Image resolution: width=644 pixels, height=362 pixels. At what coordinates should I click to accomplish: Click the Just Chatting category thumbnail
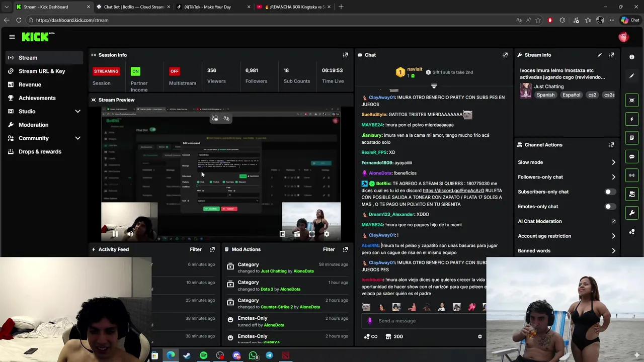[x=526, y=90]
